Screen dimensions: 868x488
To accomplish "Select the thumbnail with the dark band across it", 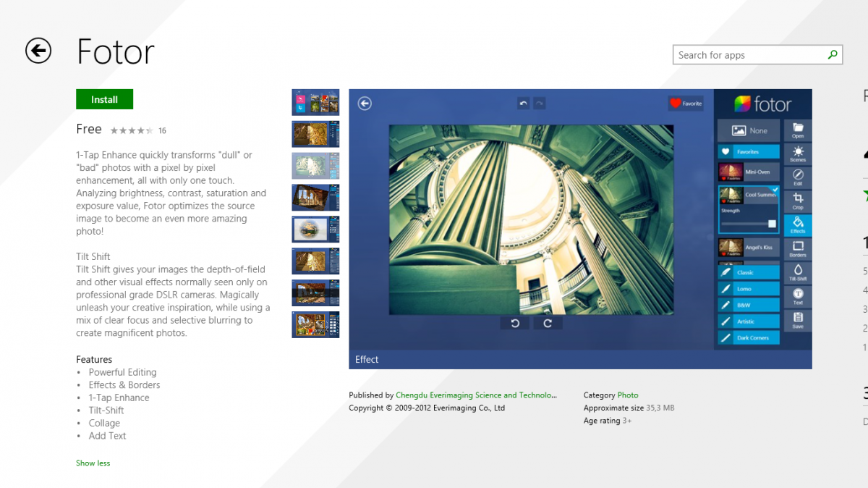I will (315, 293).
